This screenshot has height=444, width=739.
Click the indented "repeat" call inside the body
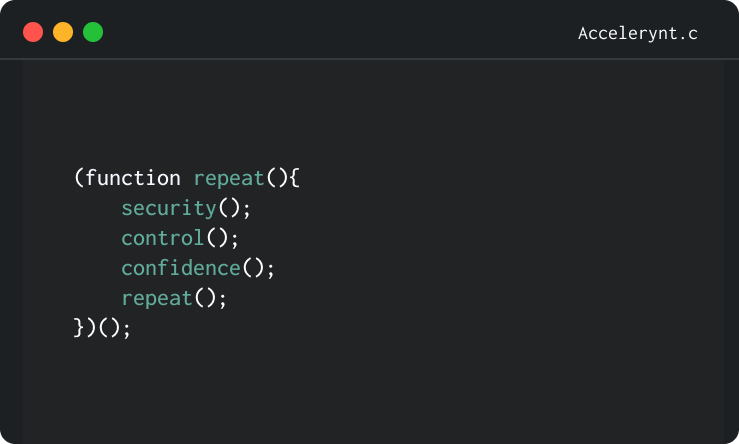pos(157,298)
